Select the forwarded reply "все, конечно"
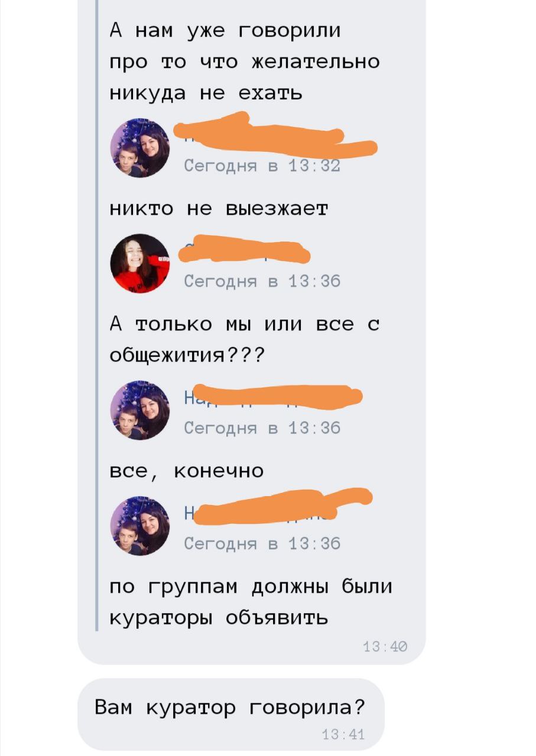Viewport: 536px width, 756px height. pyautogui.click(x=187, y=471)
